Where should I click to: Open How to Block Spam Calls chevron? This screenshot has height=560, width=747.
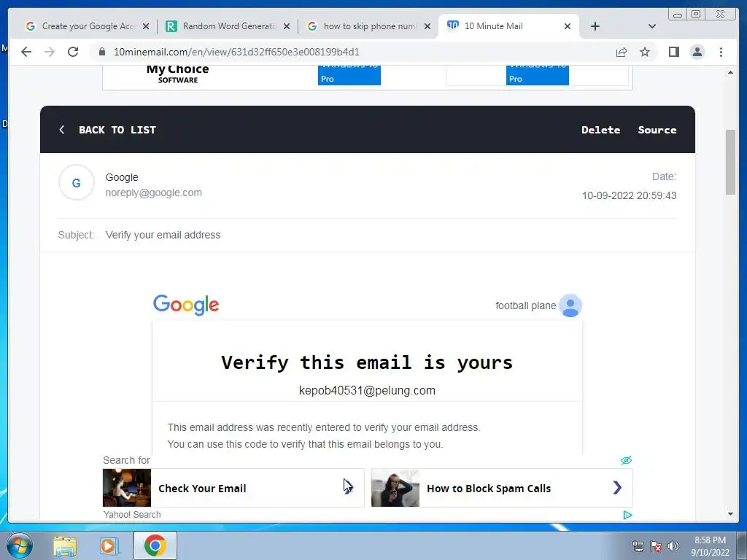617,488
